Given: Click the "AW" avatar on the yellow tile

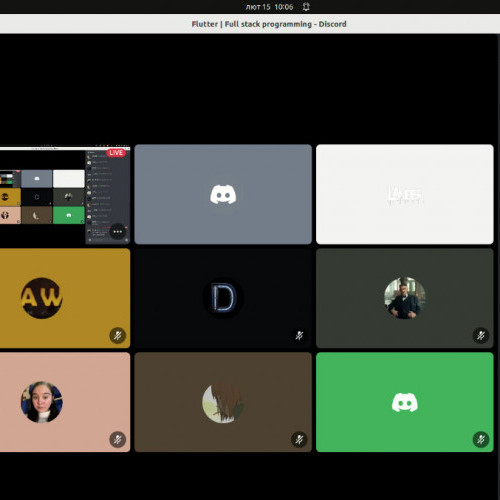Looking at the screenshot, I should coord(42,298).
